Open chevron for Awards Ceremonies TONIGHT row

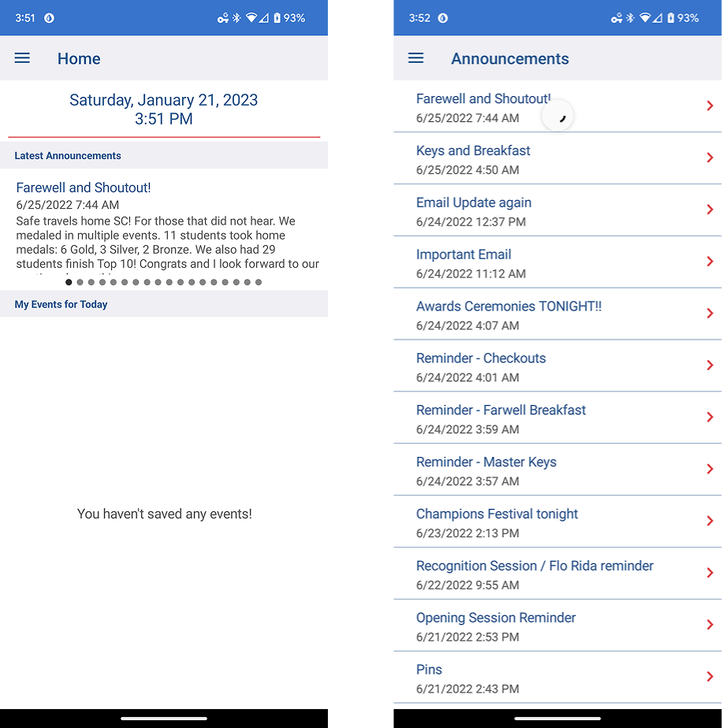709,314
